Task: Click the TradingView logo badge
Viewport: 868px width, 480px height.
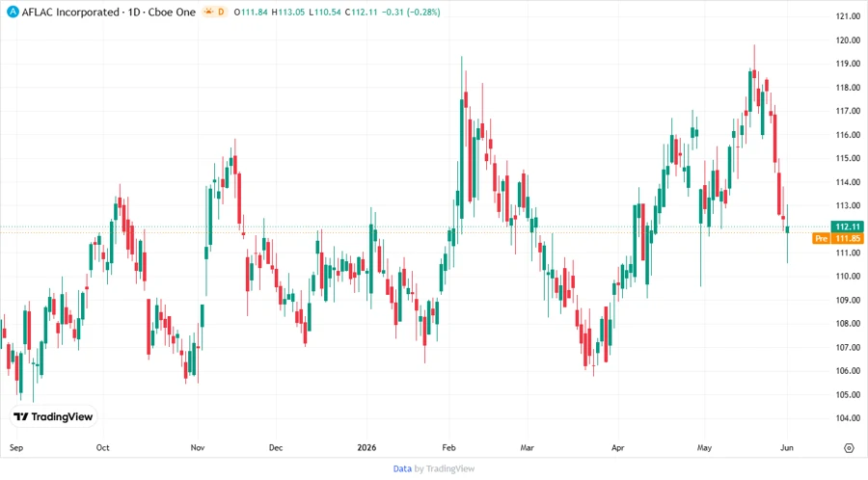Action: pos(53,416)
